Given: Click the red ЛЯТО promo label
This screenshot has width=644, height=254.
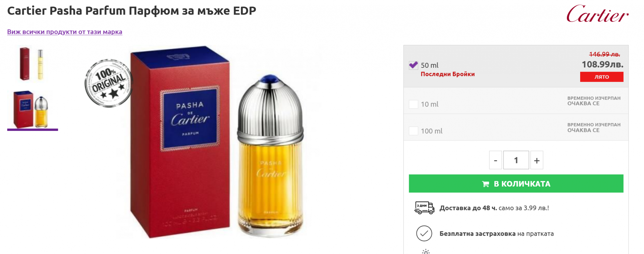Looking at the screenshot, I should (602, 77).
